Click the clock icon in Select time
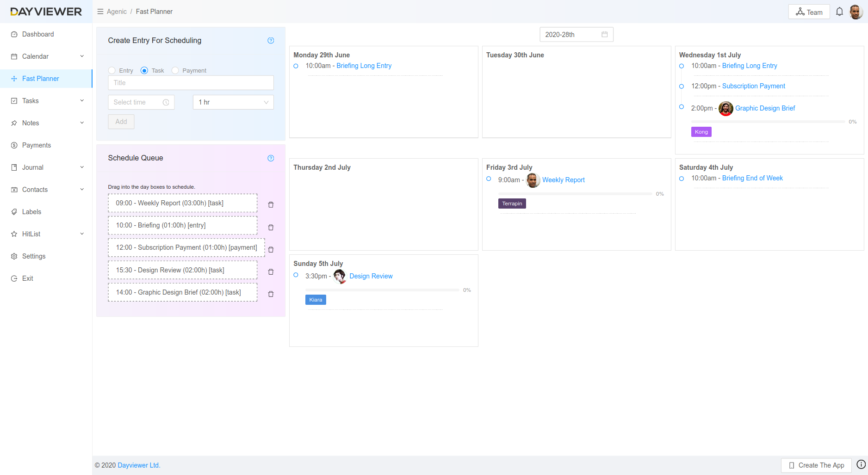This screenshot has height=475, width=868. [166, 102]
